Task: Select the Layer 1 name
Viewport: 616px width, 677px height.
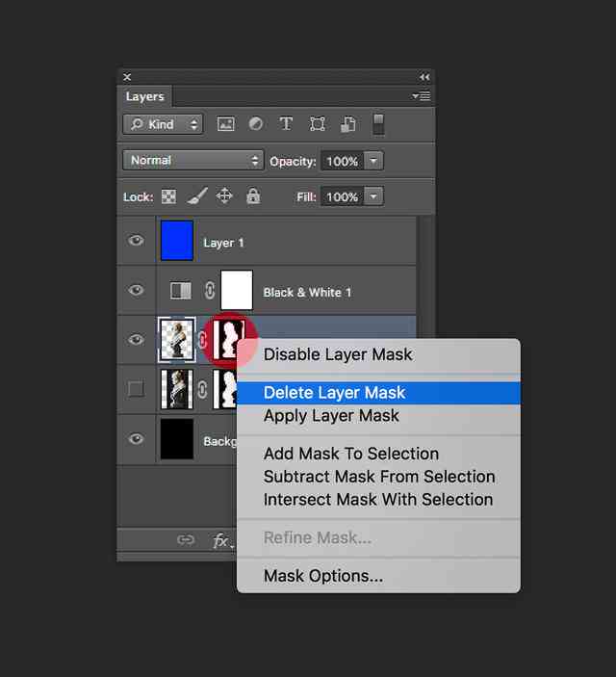Action: pos(223,243)
